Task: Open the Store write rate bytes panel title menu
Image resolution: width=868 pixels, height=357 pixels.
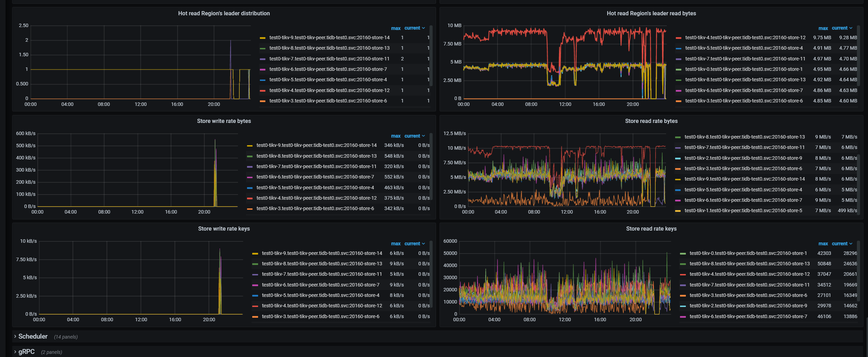Action: (x=224, y=121)
